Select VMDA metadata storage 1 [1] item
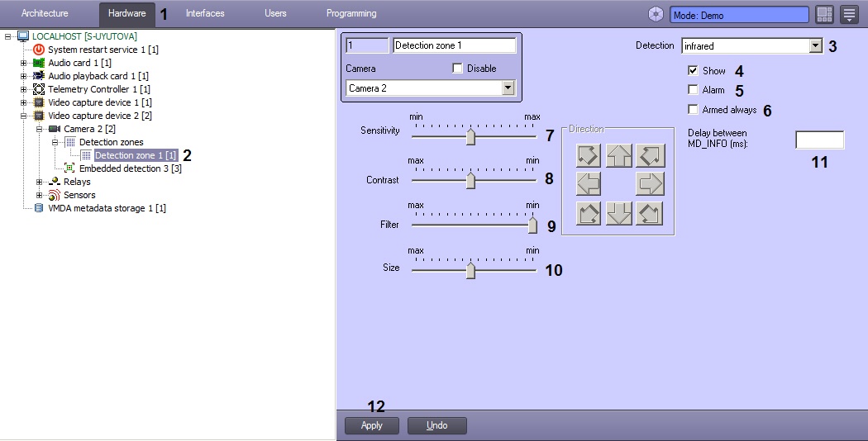Screen dimensions: 868x441 click(107, 208)
